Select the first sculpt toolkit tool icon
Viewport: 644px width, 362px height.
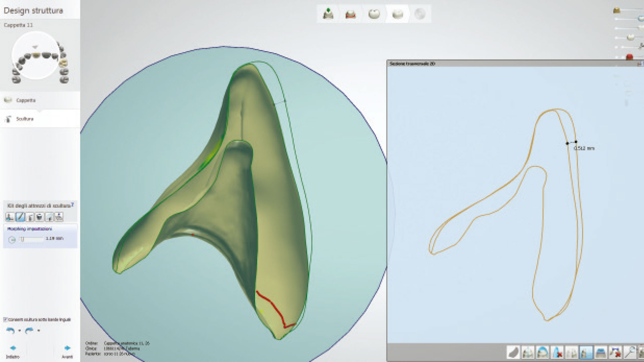click(10, 217)
